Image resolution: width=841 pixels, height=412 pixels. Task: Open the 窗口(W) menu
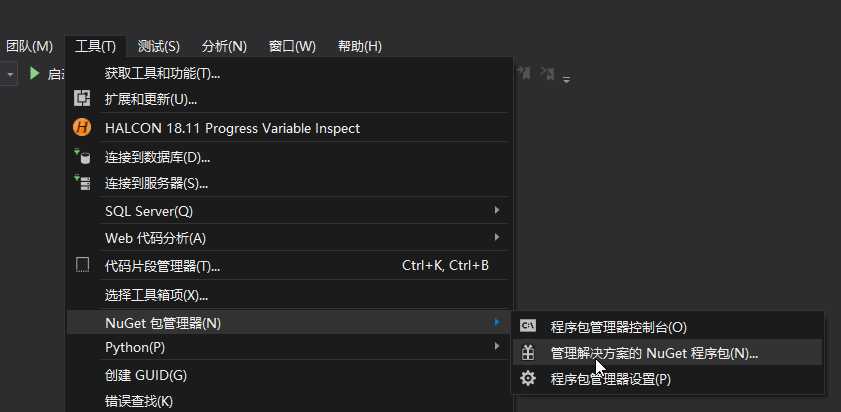292,47
